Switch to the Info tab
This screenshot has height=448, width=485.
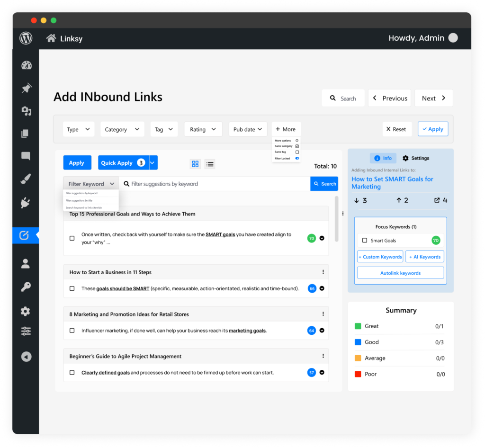[383, 158]
